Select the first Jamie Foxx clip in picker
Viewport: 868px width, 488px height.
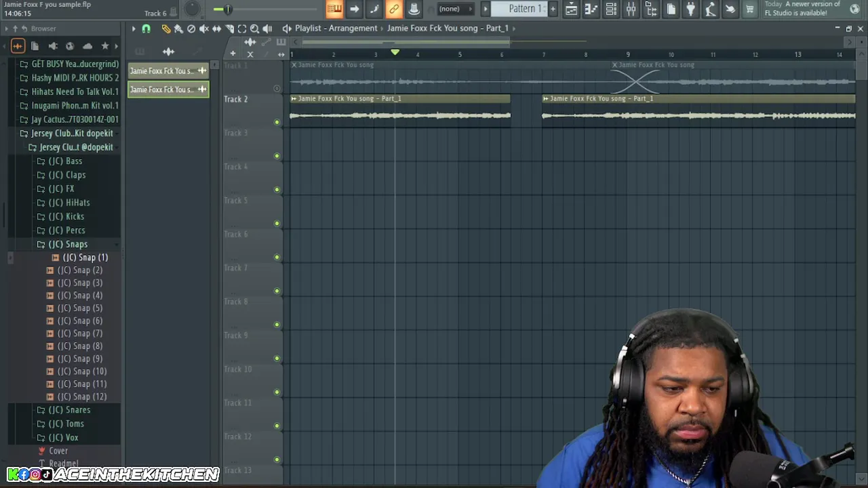[168, 70]
